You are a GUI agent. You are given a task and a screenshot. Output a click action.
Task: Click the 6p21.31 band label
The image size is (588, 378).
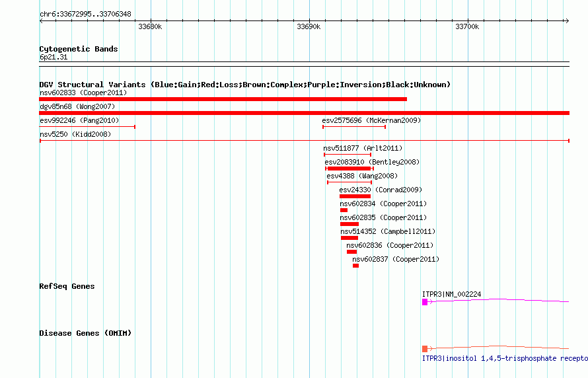click(54, 57)
